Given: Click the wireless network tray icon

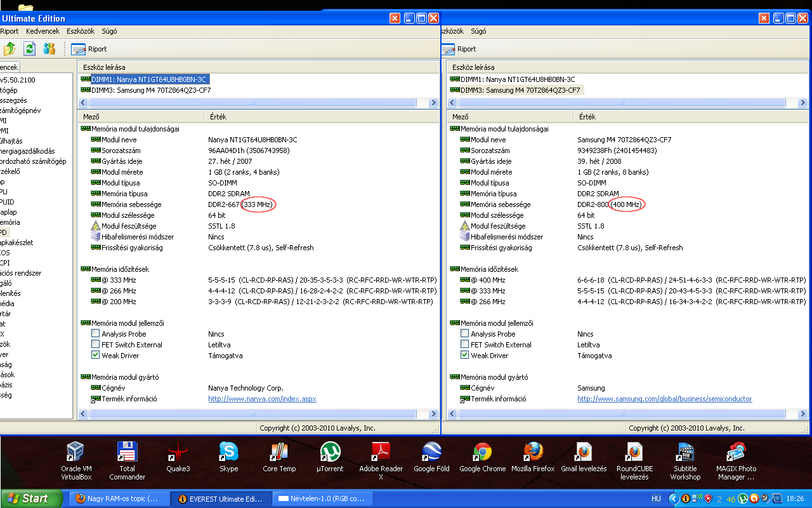Looking at the screenshot, I should (697, 499).
